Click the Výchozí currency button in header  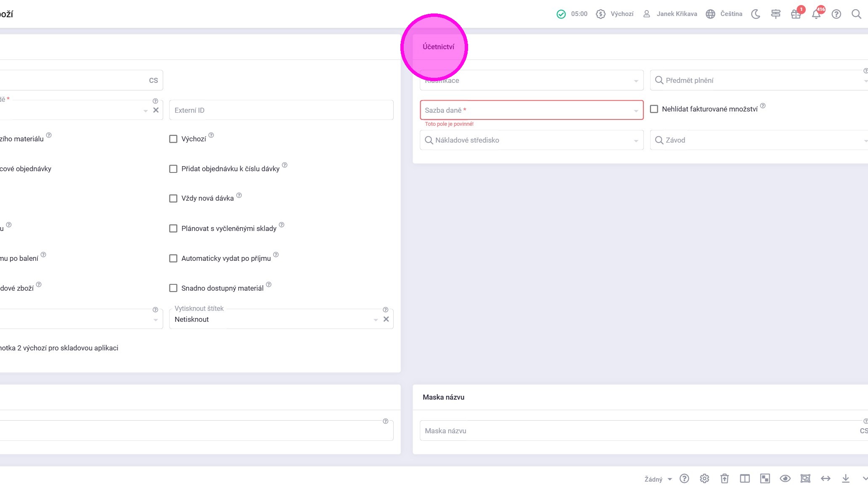[x=614, y=14]
